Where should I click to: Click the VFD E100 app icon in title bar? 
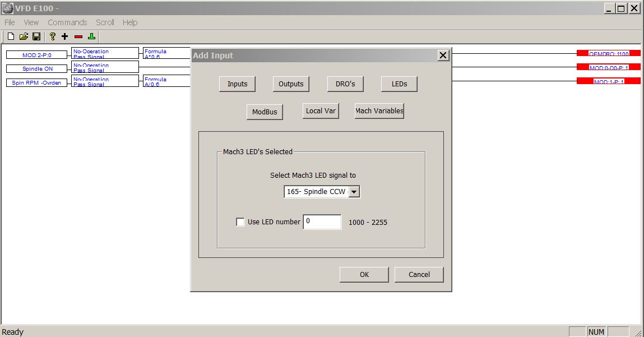pos(7,8)
